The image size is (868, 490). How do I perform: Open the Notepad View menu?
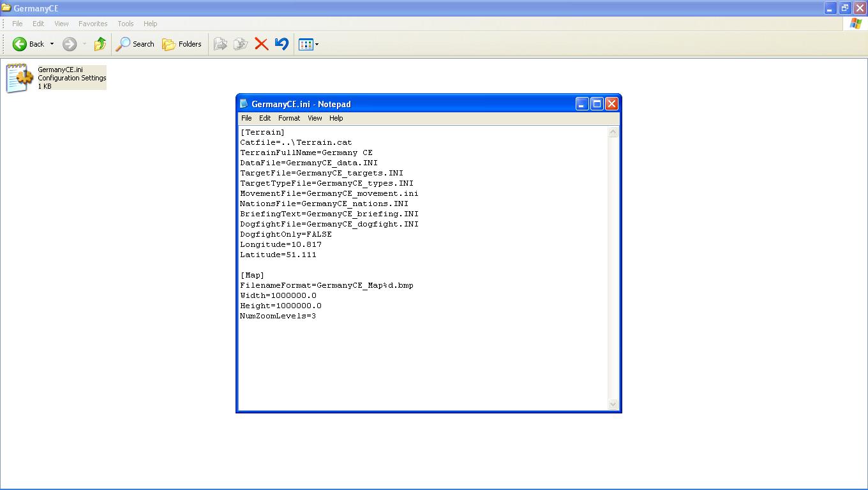click(x=315, y=118)
